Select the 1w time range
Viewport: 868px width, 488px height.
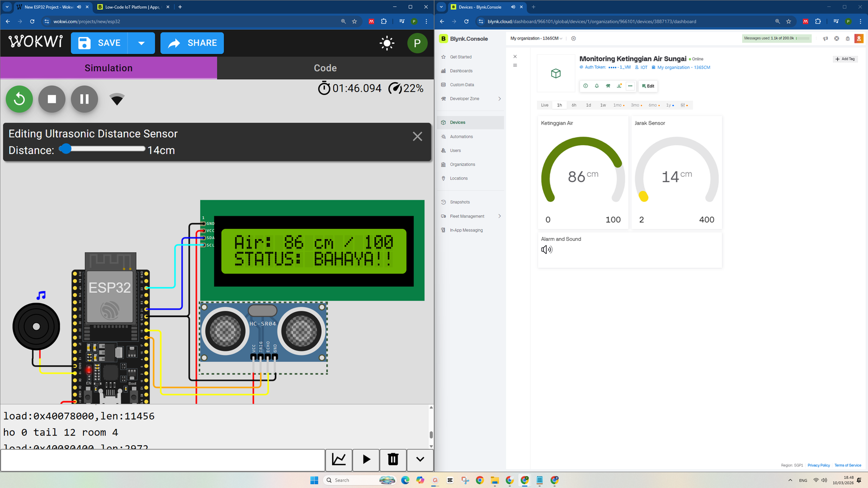click(603, 105)
